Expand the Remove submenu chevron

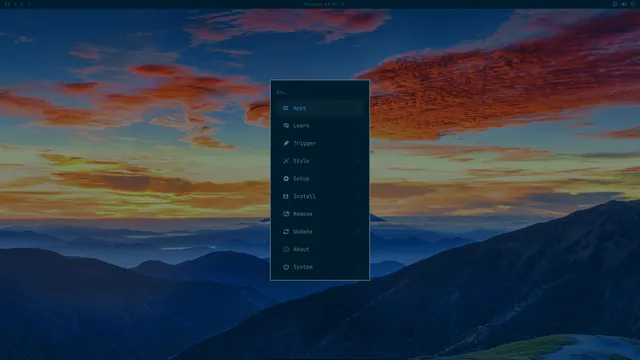point(358,214)
